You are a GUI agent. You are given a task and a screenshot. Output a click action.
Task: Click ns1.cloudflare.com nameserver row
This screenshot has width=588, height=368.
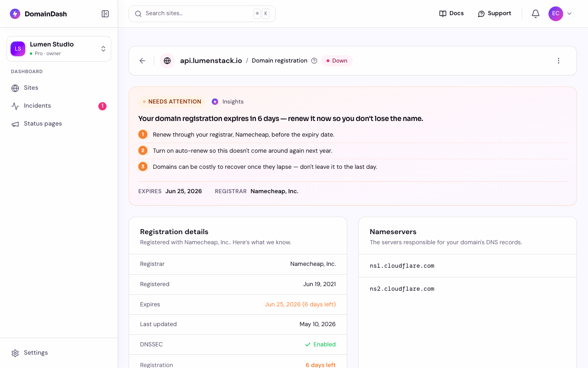pyautogui.click(x=468, y=266)
